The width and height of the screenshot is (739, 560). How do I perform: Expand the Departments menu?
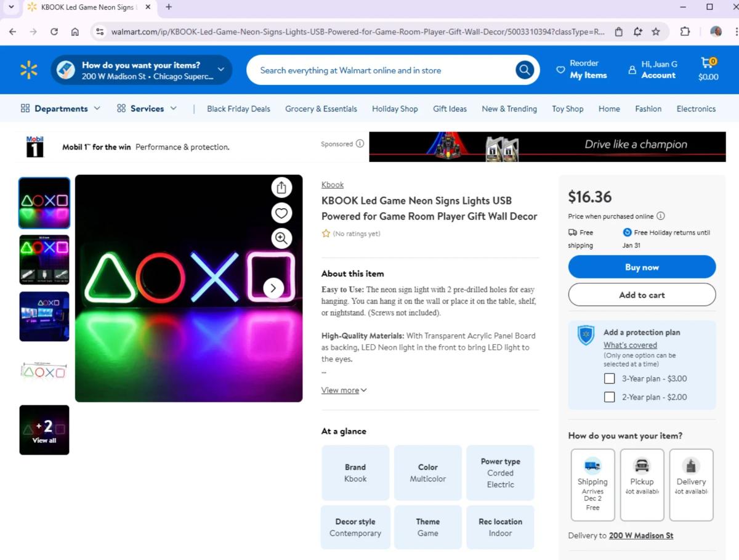pyautogui.click(x=60, y=108)
